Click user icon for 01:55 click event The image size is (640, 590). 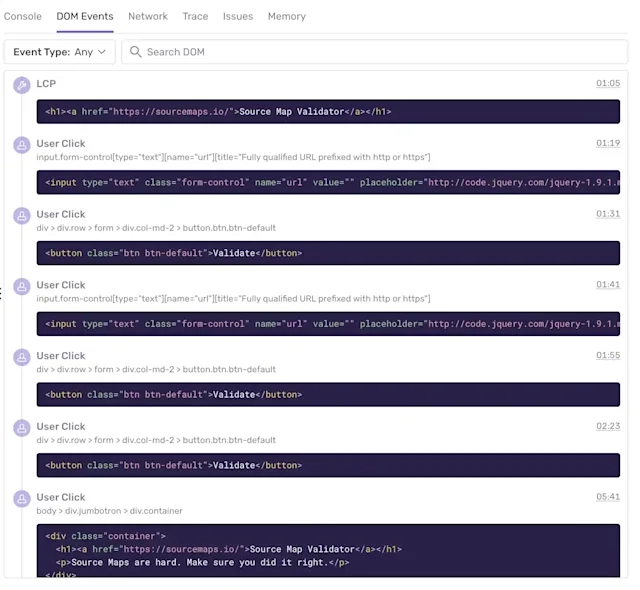(22, 357)
